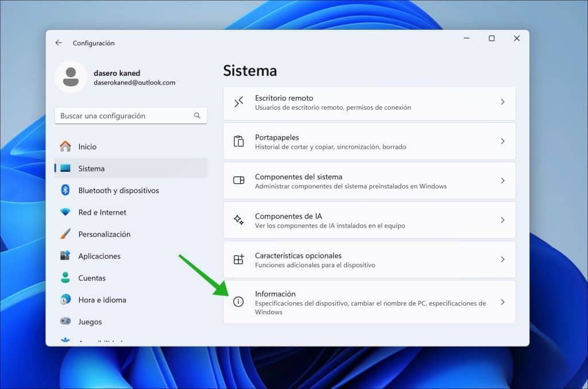This screenshot has width=588, height=389.
Task: Click the Sistema monitor icon
Action: coord(65,168)
